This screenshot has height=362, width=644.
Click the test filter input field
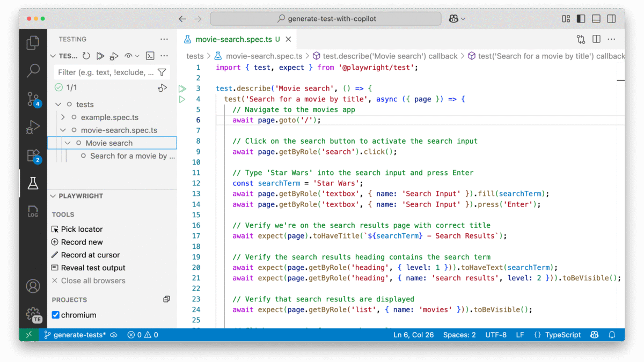[x=105, y=72]
